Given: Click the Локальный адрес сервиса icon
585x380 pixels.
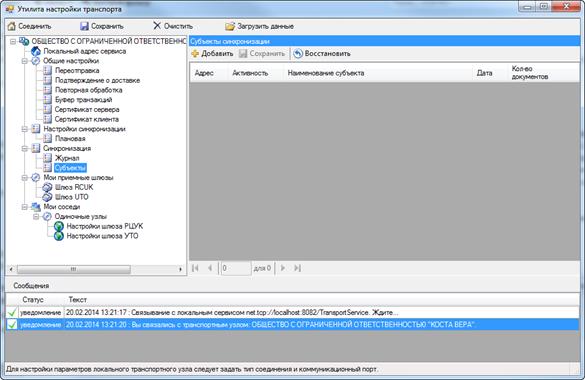Looking at the screenshot, I should (x=36, y=51).
